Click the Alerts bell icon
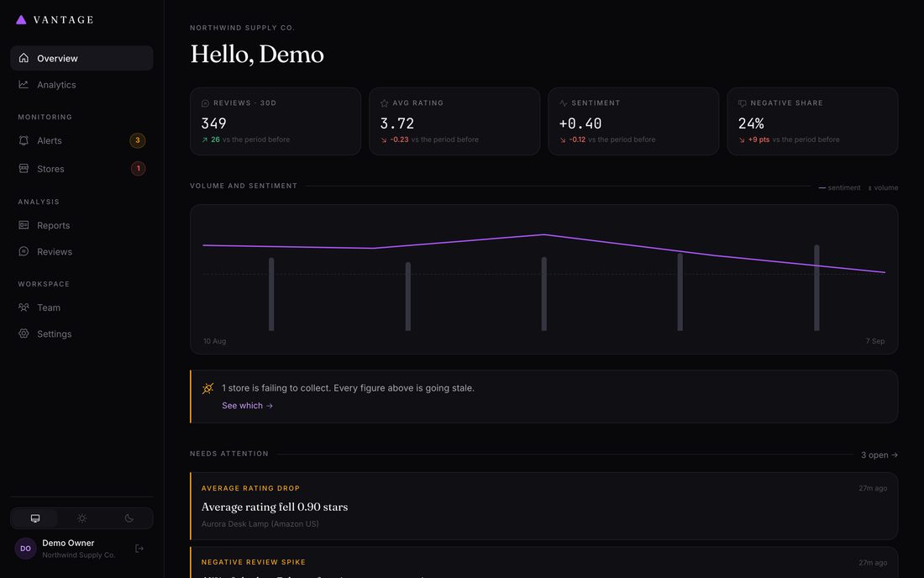 click(x=24, y=140)
